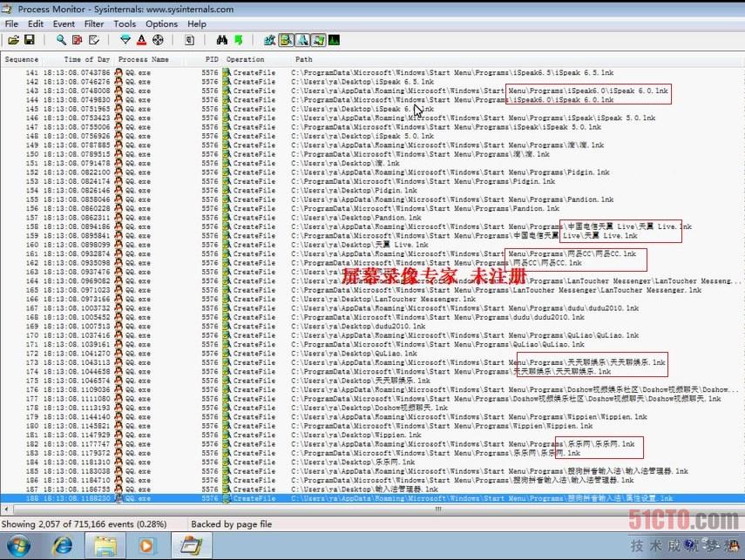Open the Options menu

click(x=161, y=24)
